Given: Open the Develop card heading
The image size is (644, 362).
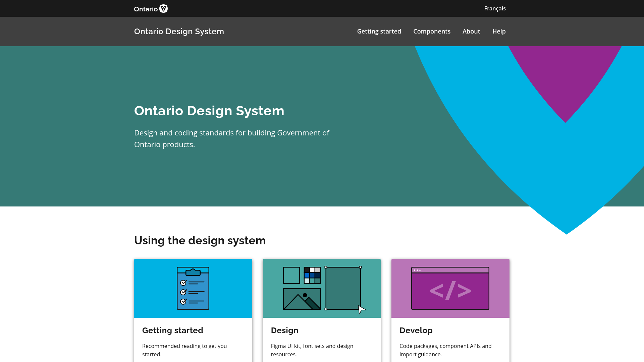Looking at the screenshot, I should [416, 330].
